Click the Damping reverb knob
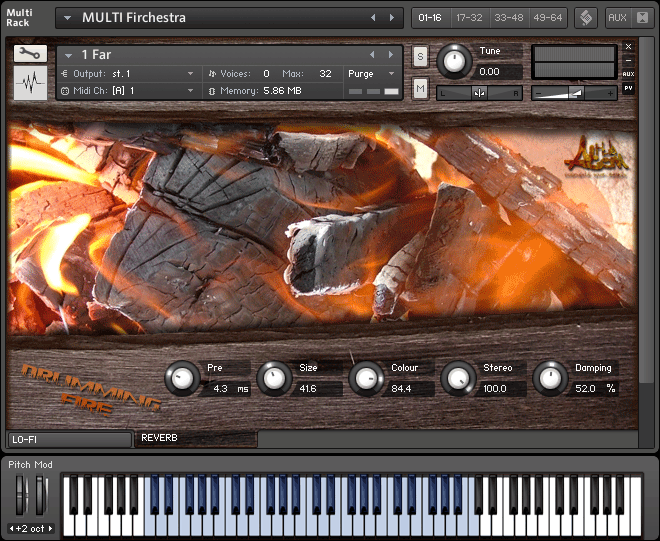The height and width of the screenshot is (541, 660). click(x=551, y=378)
